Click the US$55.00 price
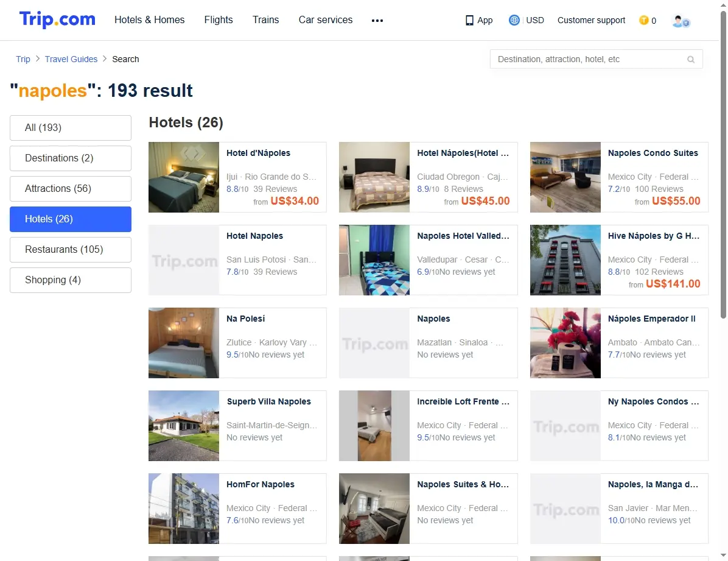The height and width of the screenshot is (561, 728). coord(676,201)
